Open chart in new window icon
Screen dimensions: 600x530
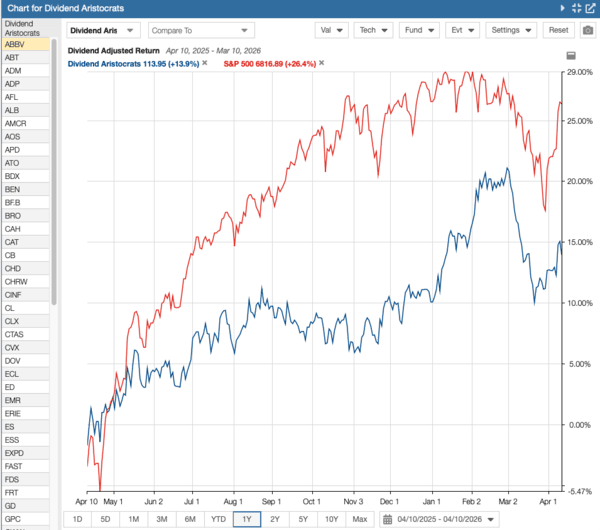(x=590, y=8)
